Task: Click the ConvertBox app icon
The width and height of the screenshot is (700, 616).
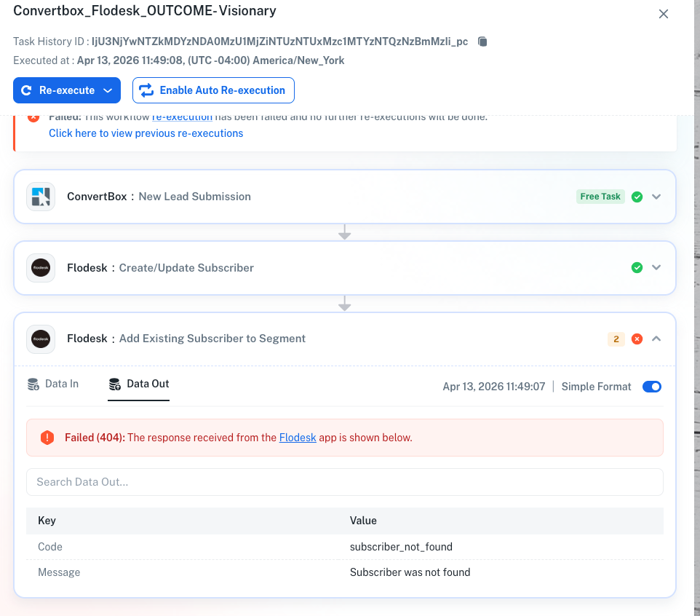Action: pyautogui.click(x=41, y=197)
